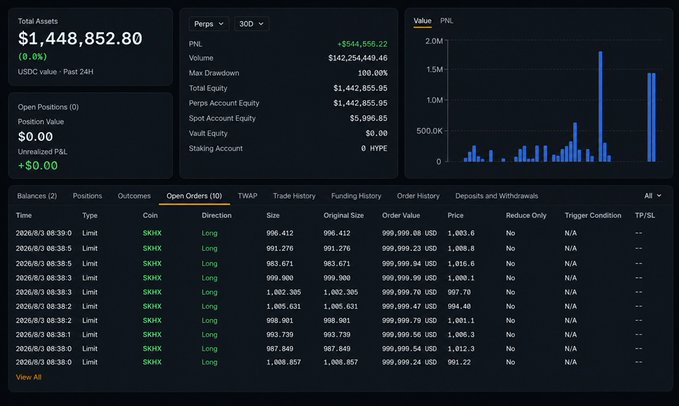Select the Open Orders (10) tab

(194, 196)
